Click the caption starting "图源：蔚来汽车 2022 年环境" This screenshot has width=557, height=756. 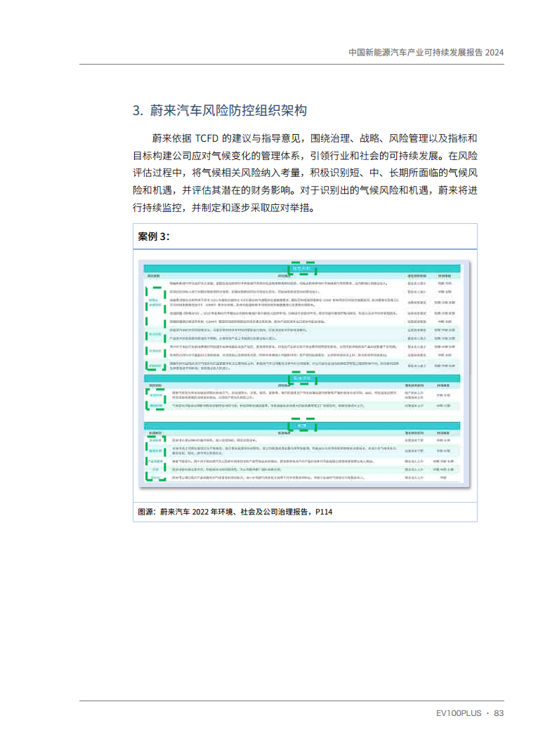[235, 512]
